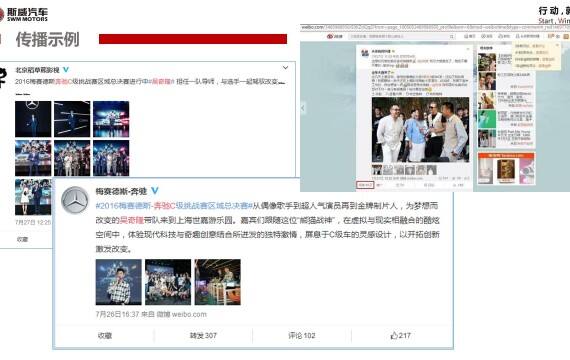Click 评论 102 comment button
The height and width of the screenshot is (360, 570).
click(302, 336)
